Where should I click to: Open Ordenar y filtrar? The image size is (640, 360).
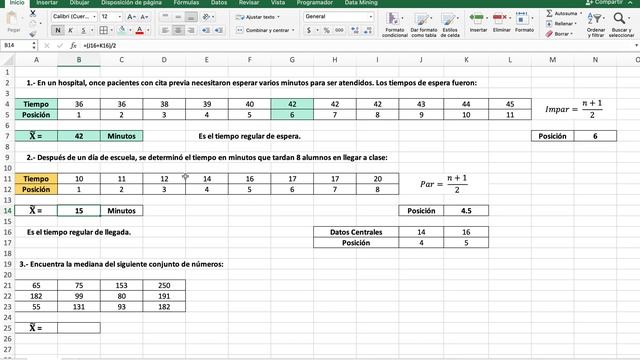click(596, 24)
